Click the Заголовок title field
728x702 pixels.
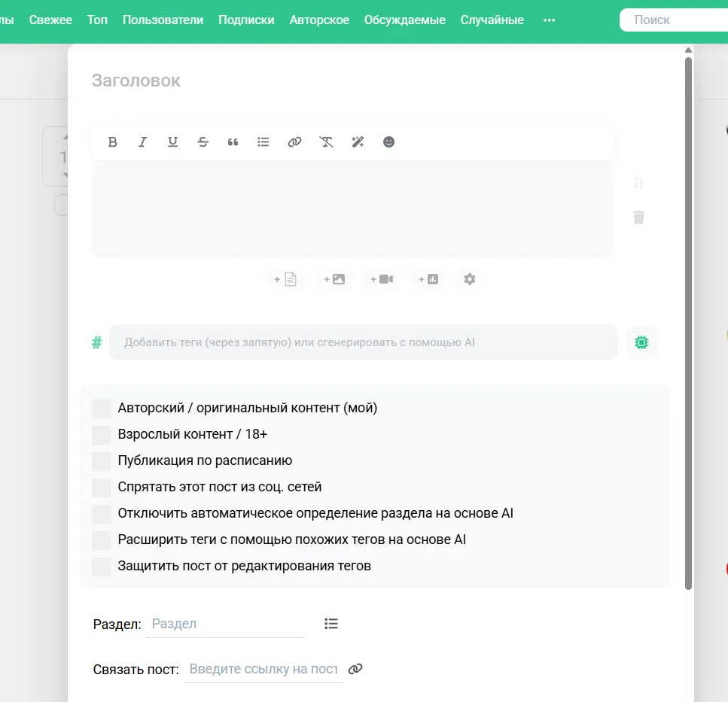pos(353,81)
